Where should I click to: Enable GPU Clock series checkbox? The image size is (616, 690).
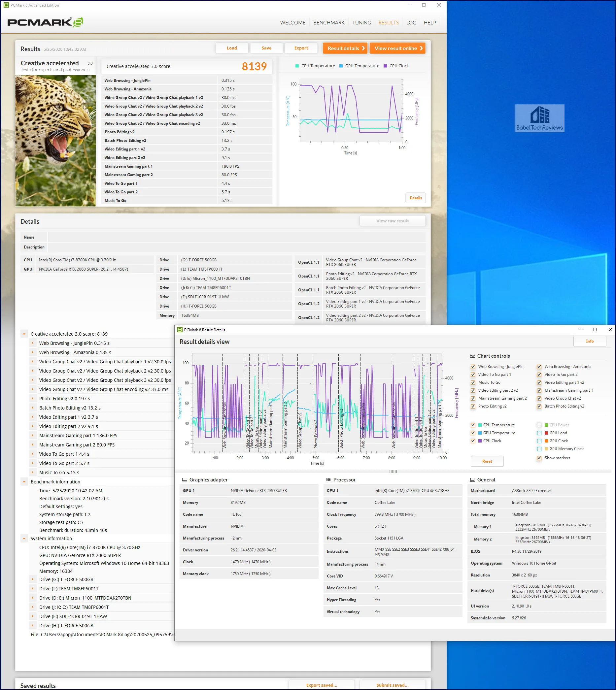(539, 441)
